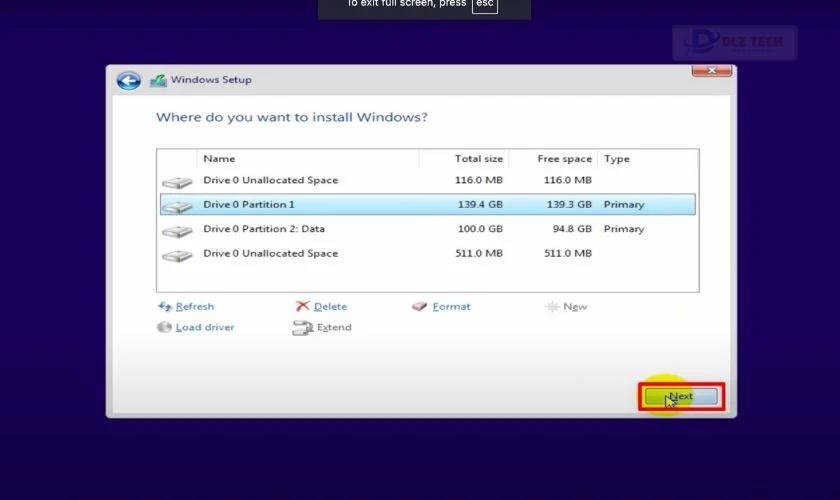Viewport: 840px width, 500px height.
Task: Click the 511.0 MB total size value
Action: coord(479,253)
